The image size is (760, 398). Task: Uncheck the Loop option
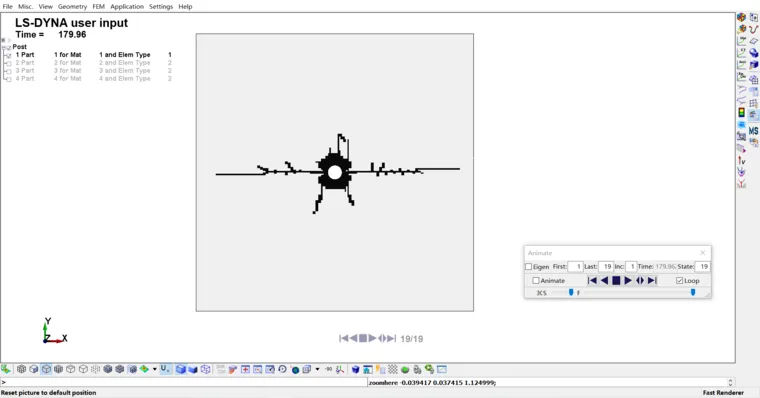680,281
